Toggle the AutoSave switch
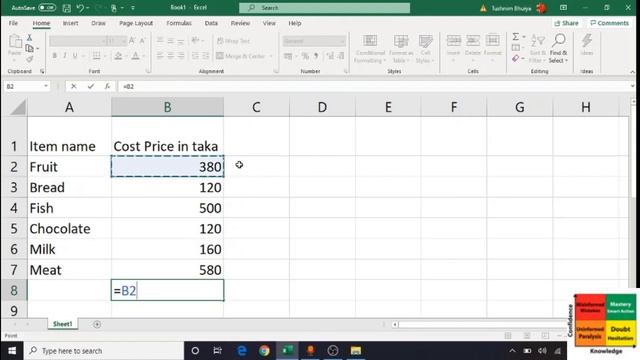Screen dimensions: 640x360 coord(47,8)
